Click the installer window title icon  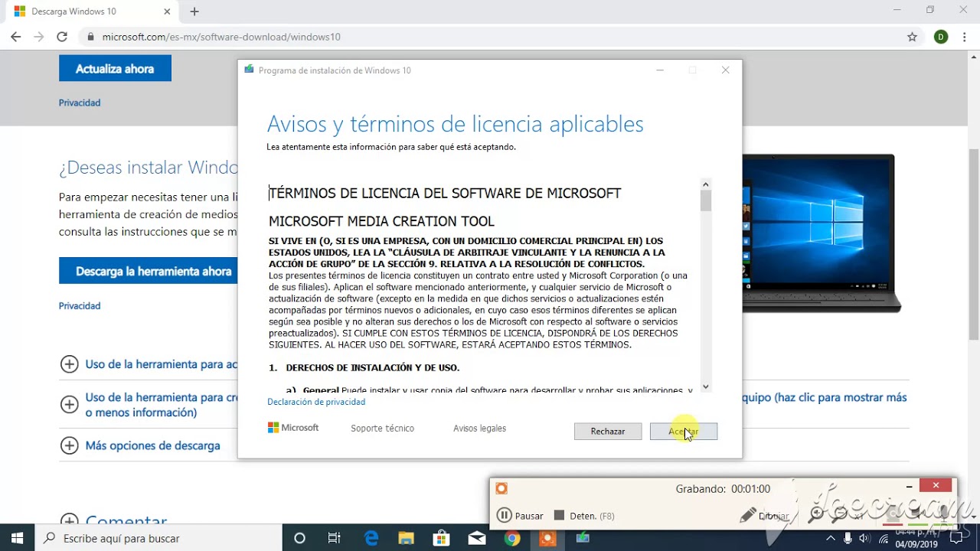(249, 70)
